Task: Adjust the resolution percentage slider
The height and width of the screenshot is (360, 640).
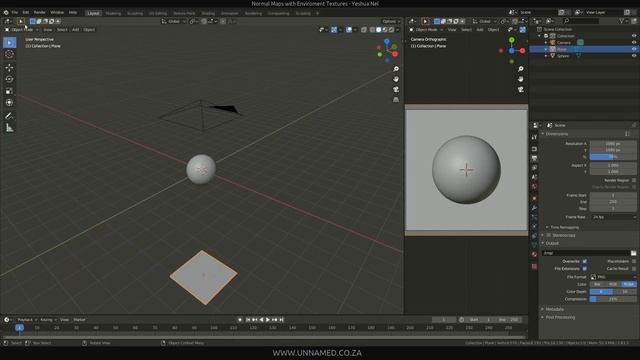Action: pos(613,157)
